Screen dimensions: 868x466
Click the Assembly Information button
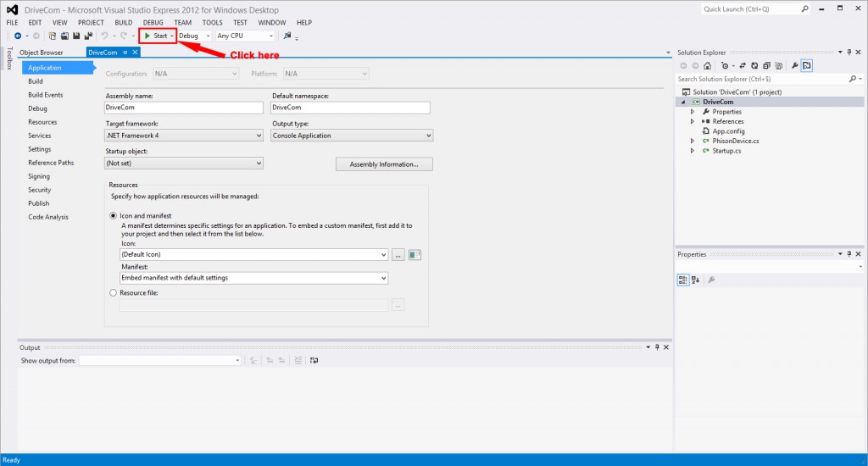[384, 164]
